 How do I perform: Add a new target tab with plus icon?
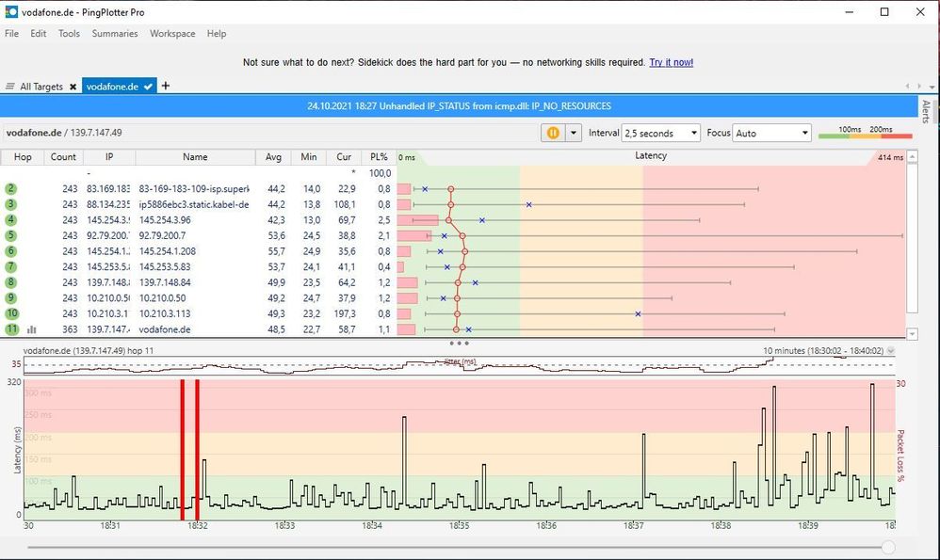click(166, 86)
